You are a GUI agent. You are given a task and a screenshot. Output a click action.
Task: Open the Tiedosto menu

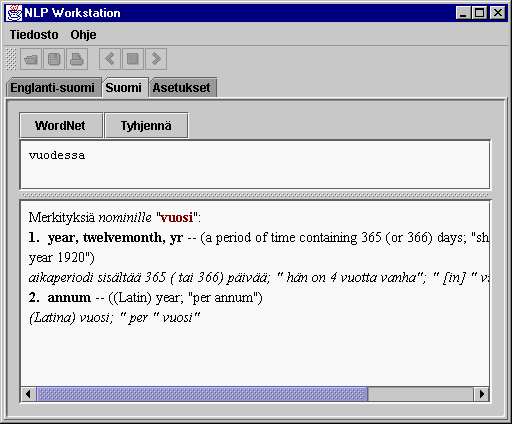click(x=34, y=35)
